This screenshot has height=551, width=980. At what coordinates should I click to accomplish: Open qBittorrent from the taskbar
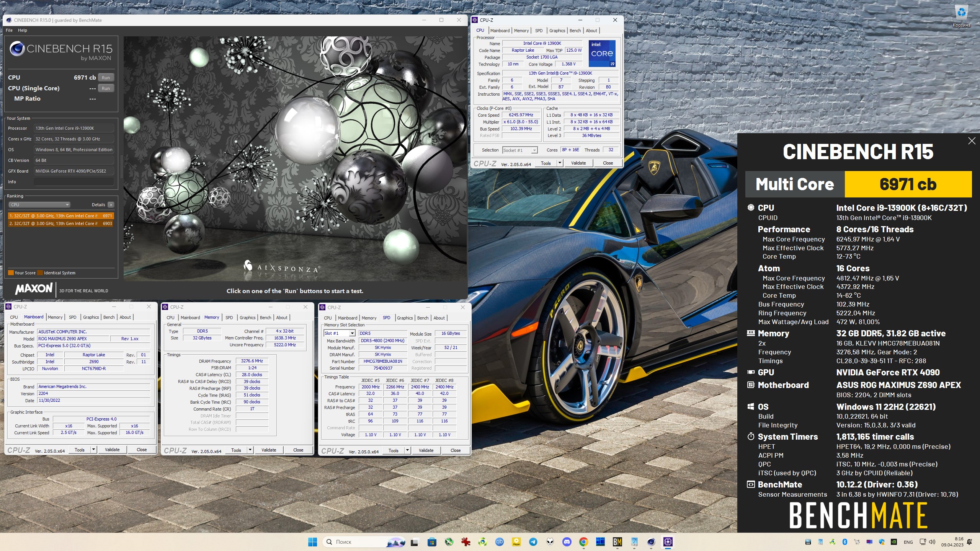point(499,542)
